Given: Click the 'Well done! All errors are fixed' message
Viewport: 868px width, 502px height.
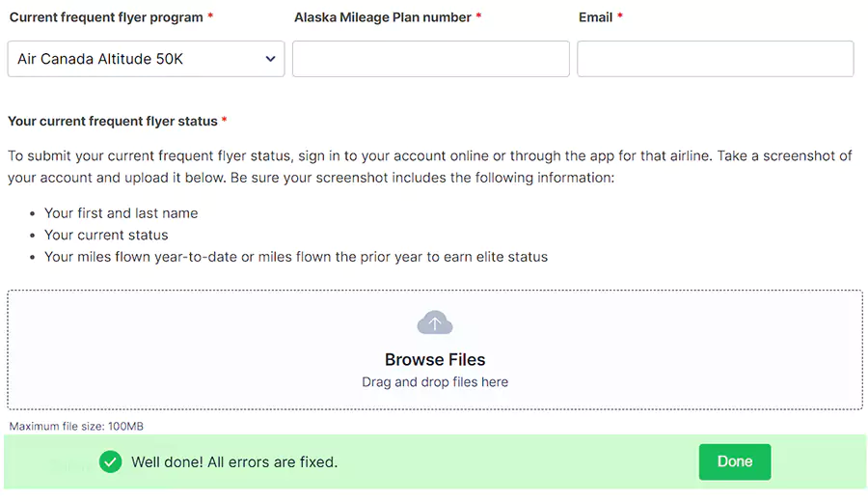Looking at the screenshot, I should point(234,462).
